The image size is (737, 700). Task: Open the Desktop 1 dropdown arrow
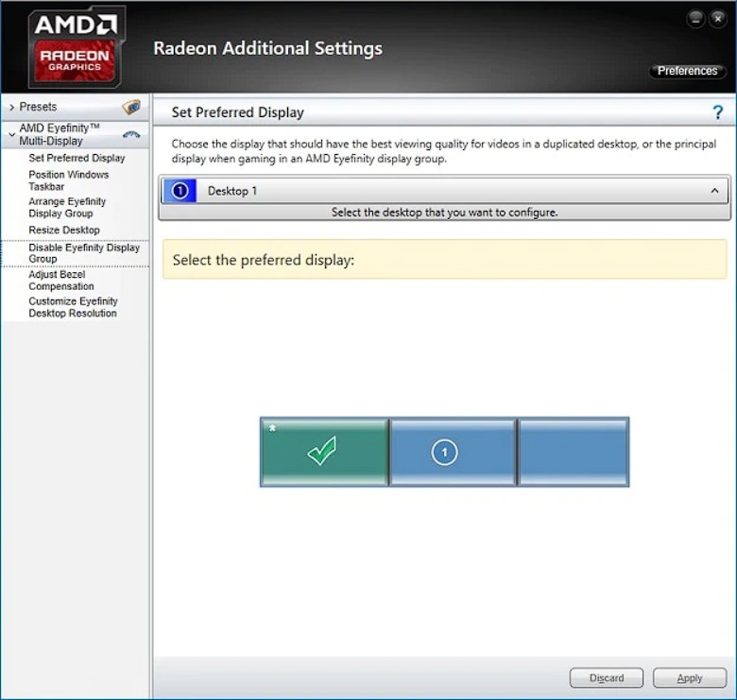714,191
